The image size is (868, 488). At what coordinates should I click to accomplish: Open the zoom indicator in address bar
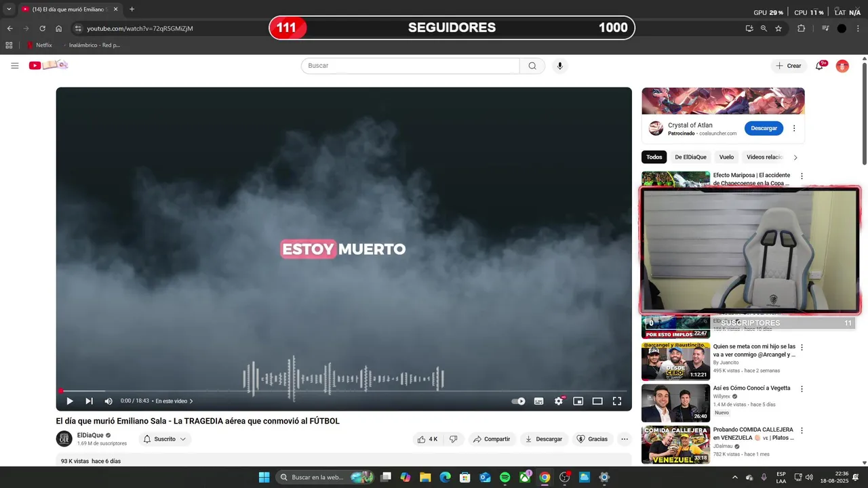(x=764, y=28)
